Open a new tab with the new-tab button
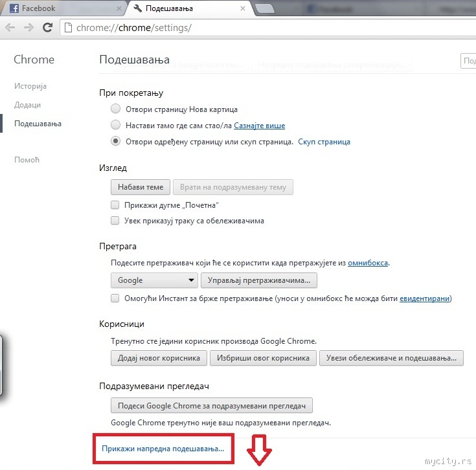Screen dimensions: 476x470 click(265, 9)
